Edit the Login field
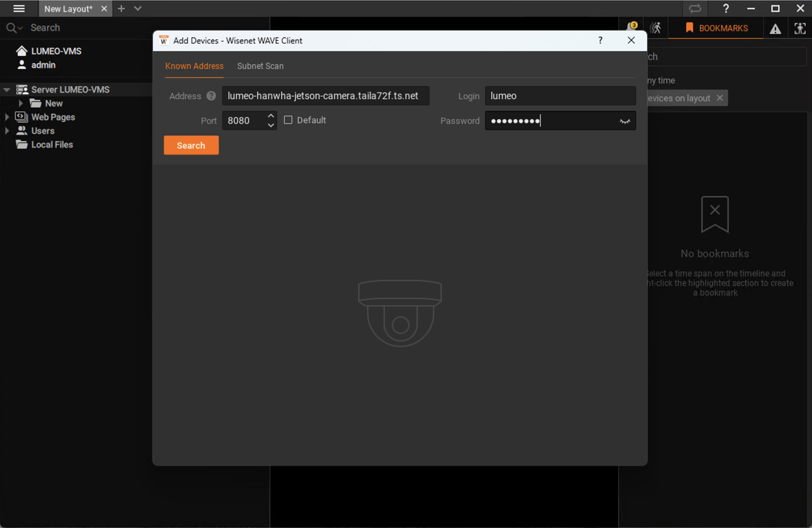The height and width of the screenshot is (528, 812). (560, 96)
